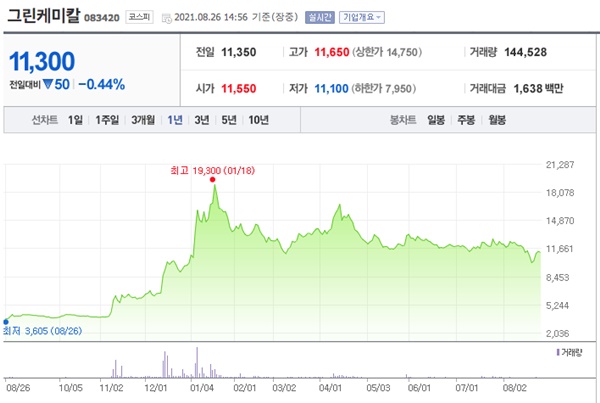Click the -0.44% change value
The width and height of the screenshot is (600, 403).
(x=102, y=84)
